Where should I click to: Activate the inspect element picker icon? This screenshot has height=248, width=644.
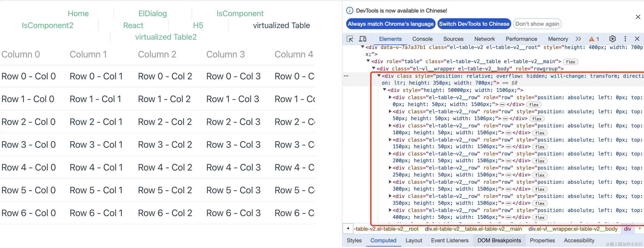click(350, 39)
